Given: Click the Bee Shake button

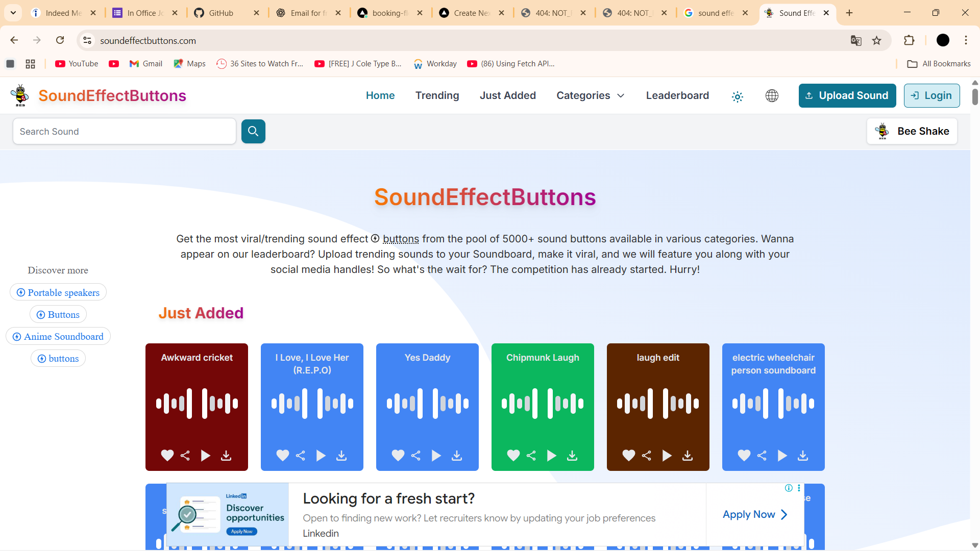Looking at the screenshot, I should (912, 131).
